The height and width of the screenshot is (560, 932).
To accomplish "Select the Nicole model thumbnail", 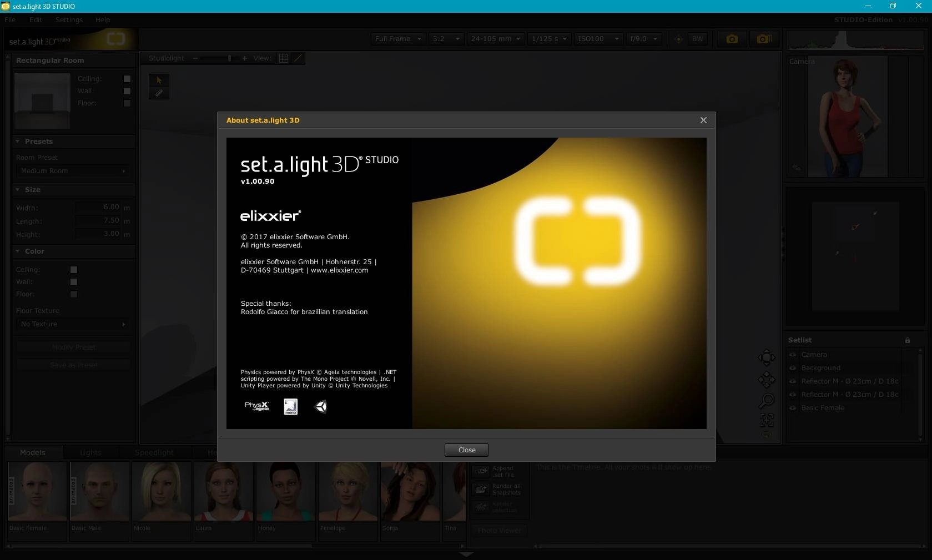I will (162, 491).
